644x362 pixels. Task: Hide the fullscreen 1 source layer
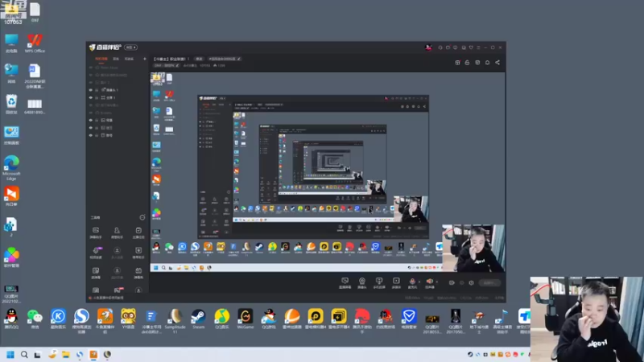[x=91, y=97]
